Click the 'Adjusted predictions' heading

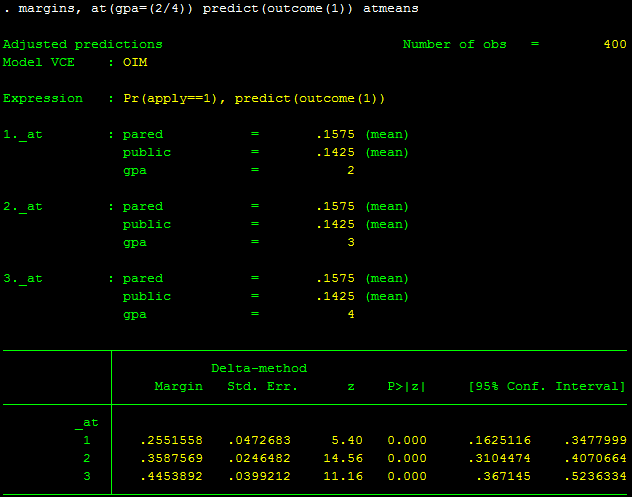coord(82,44)
